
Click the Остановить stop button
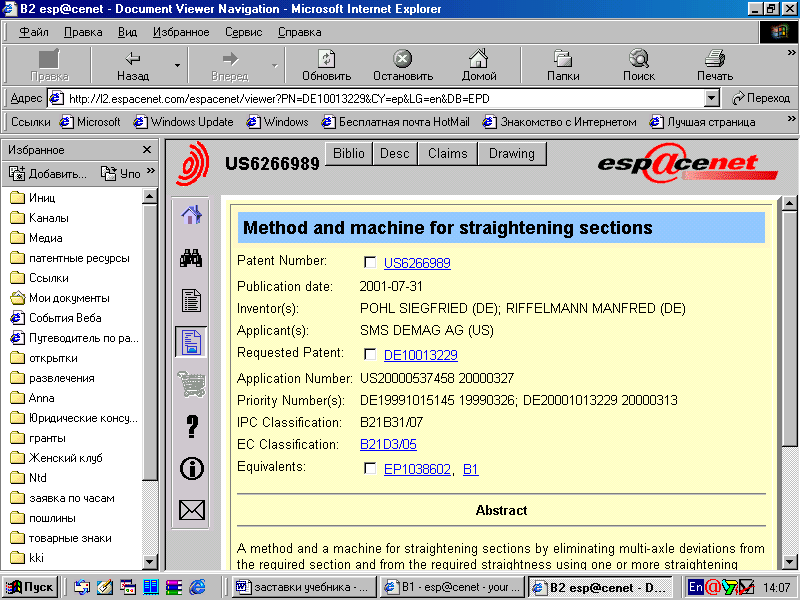click(x=403, y=66)
